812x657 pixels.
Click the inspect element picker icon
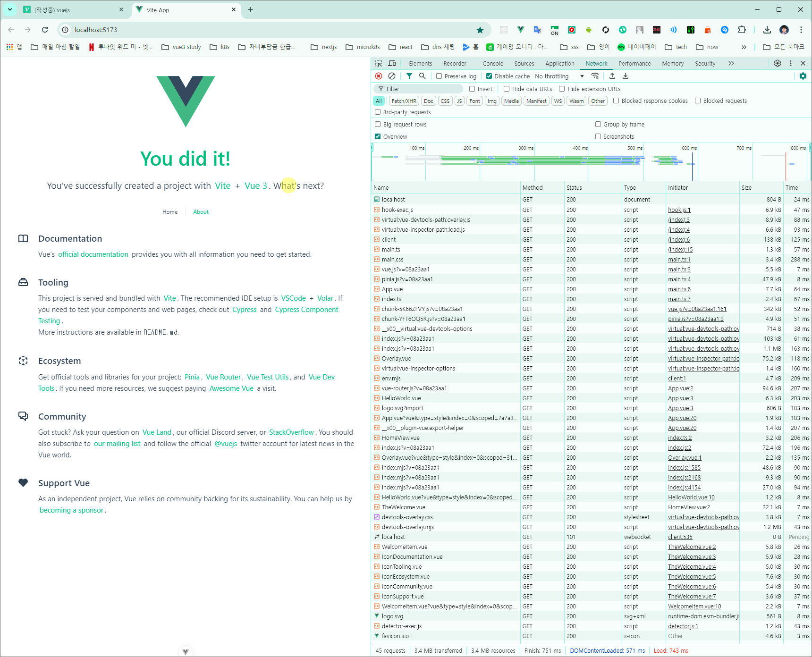pos(379,63)
